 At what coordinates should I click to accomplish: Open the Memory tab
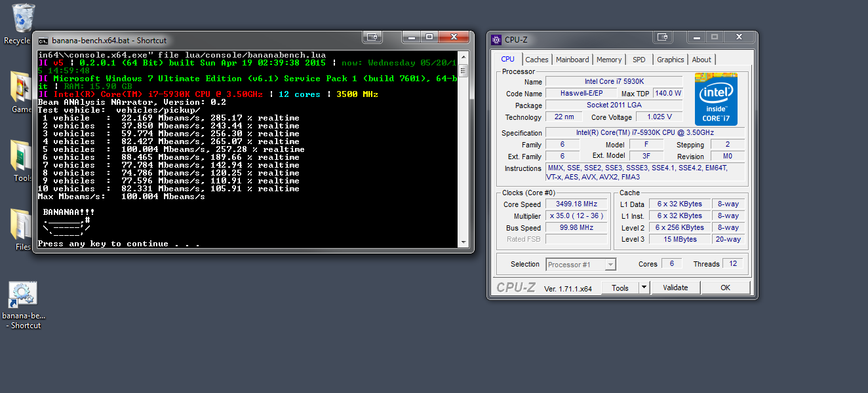point(609,60)
